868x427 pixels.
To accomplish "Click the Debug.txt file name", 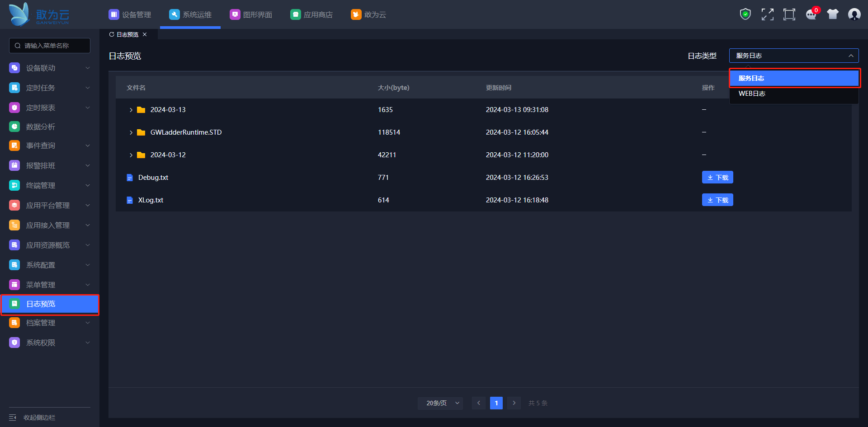I will pyautogui.click(x=153, y=178).
